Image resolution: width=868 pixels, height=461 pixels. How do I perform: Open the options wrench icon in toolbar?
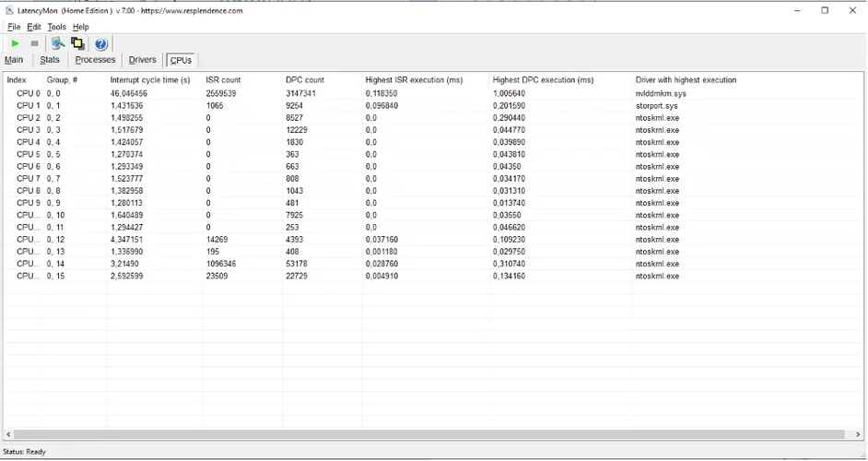tap(57, 43)
